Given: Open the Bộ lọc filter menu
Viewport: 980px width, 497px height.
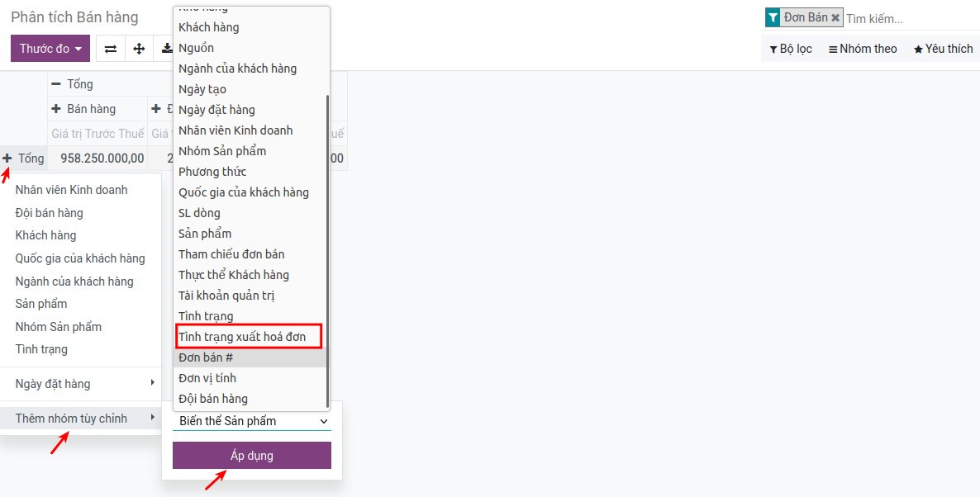Looking at the screenshot, I should point(790,49).
